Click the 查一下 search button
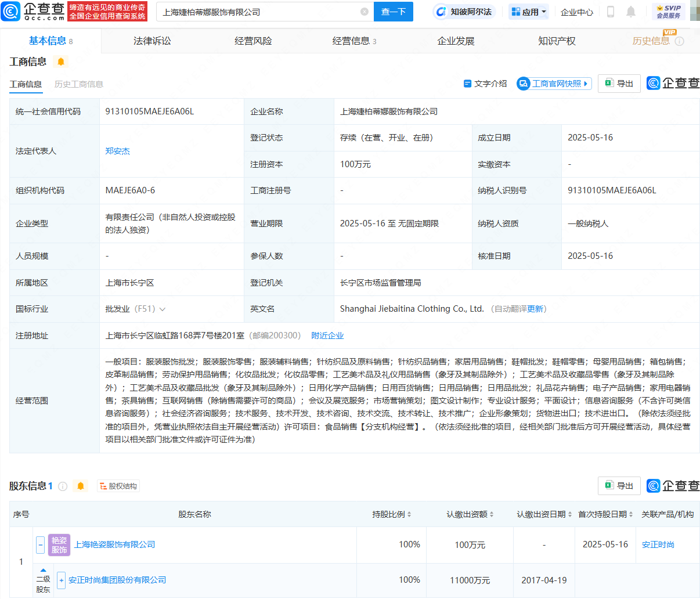Viewport: 700px width, 599px height. pyautogui.click(x=394, y=12)
